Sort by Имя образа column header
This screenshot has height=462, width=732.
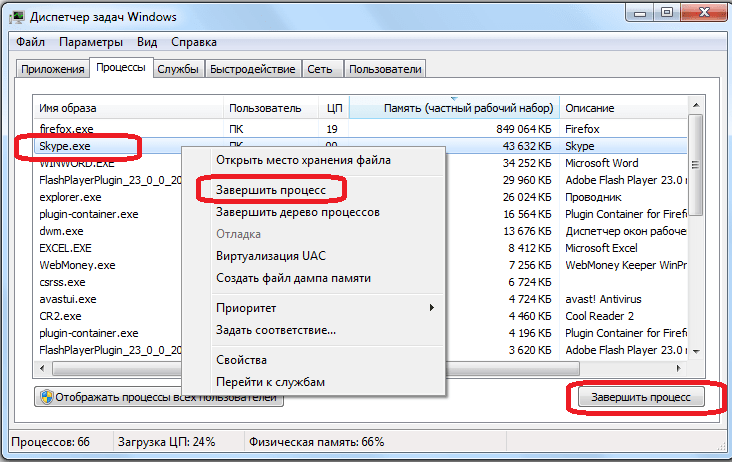tap(128, 108)
